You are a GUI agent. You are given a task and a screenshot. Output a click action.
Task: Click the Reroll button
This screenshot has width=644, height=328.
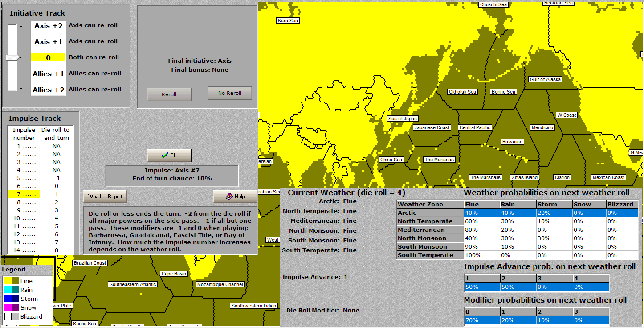[x=169, y=94]
